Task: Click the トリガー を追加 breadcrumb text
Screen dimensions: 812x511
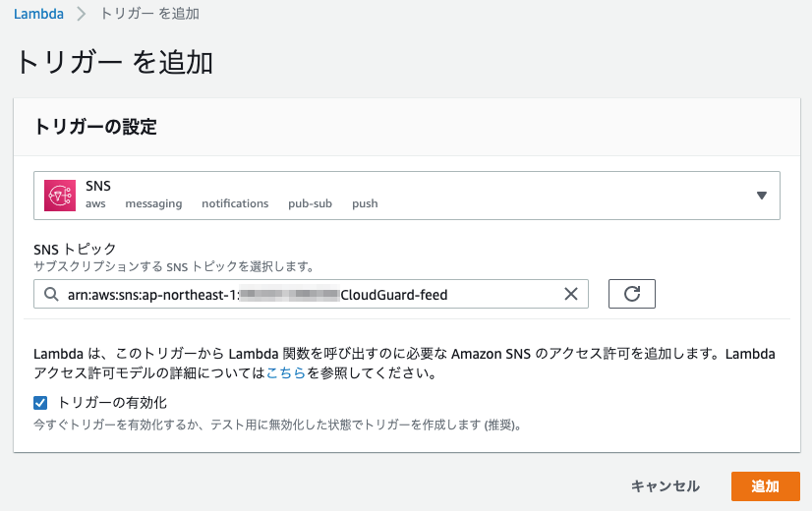Action: pos(149,14)
